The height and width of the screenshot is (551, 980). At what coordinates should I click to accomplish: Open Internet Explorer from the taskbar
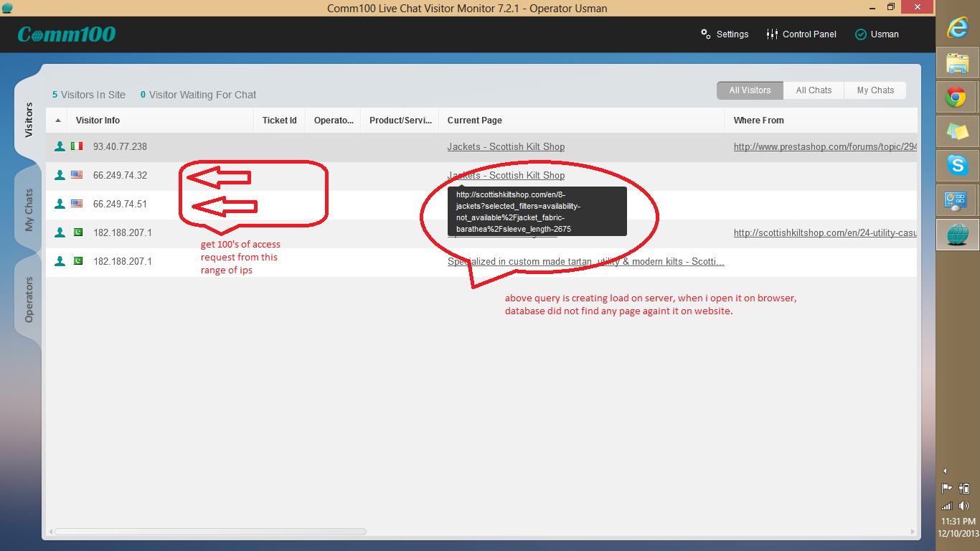(x=958, y=28)
